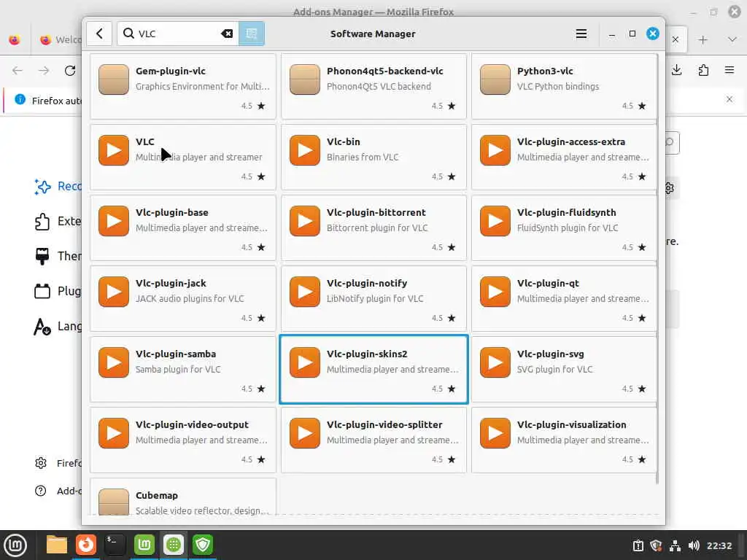Click the VLC search input field
The image size is (747, 560).
tap(177, 34)
